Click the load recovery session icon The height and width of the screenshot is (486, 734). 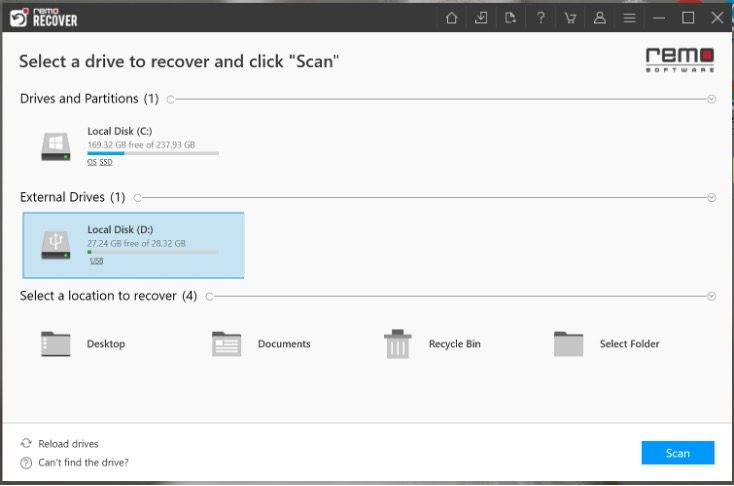click(x=481, y=18)
